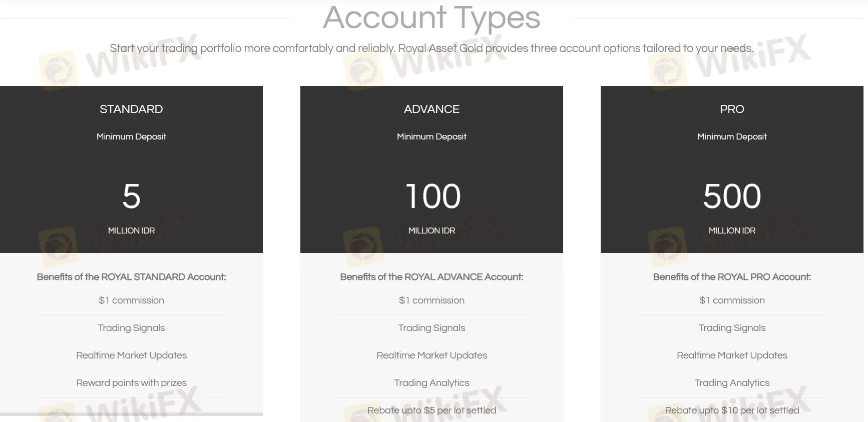Click the 5 million IDR deposit amount
The height and width of the screenshot is (422, 868).
point(131,196)
